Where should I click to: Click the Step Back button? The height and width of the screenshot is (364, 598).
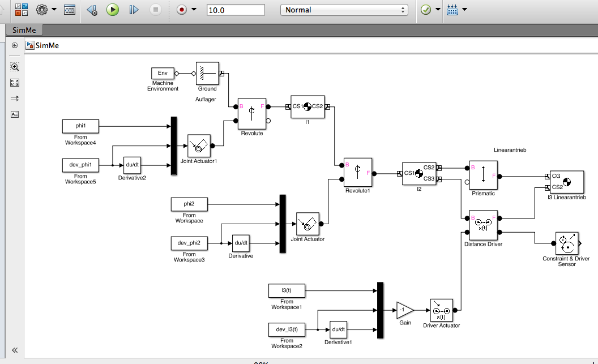pyautogui.click(x=92, y=10)
